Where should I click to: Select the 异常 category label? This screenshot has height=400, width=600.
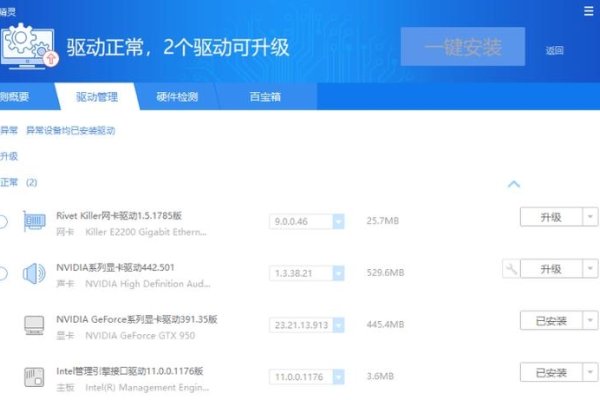click(x=9, y=131)
